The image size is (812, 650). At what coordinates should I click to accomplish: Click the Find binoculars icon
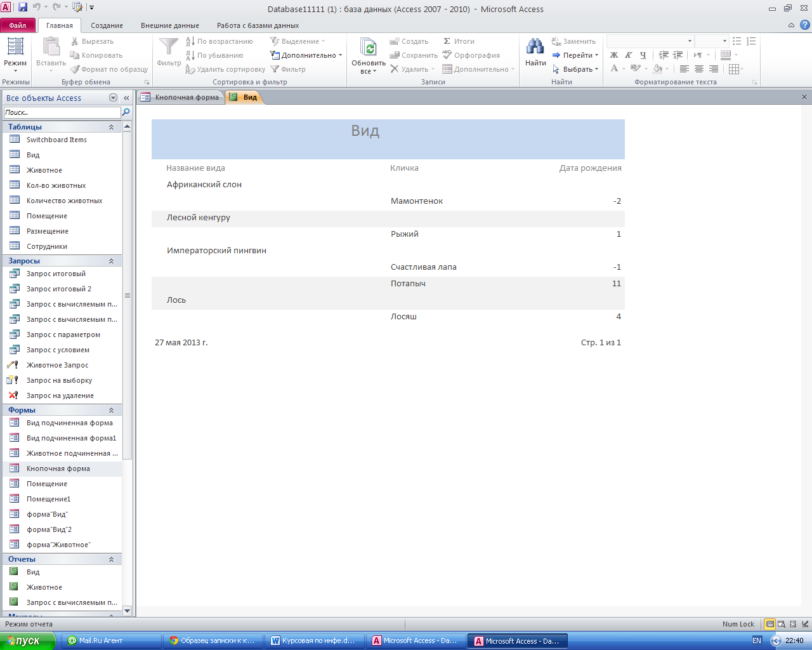535,47
